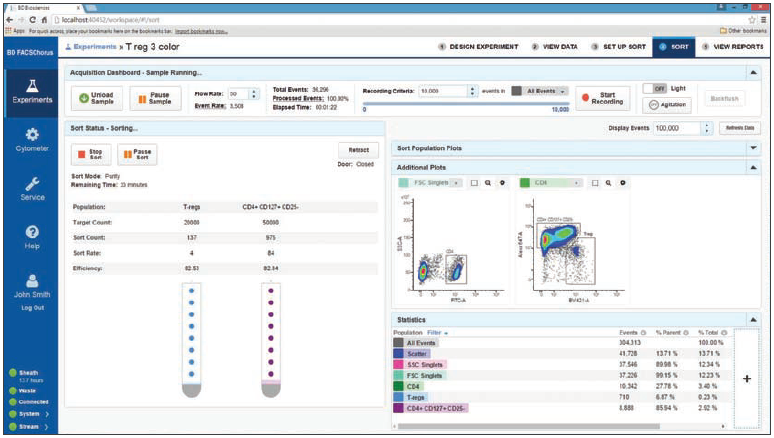774x438 pixels.
Task: Click the recording progress slider bar
Action: pos(466,104)
